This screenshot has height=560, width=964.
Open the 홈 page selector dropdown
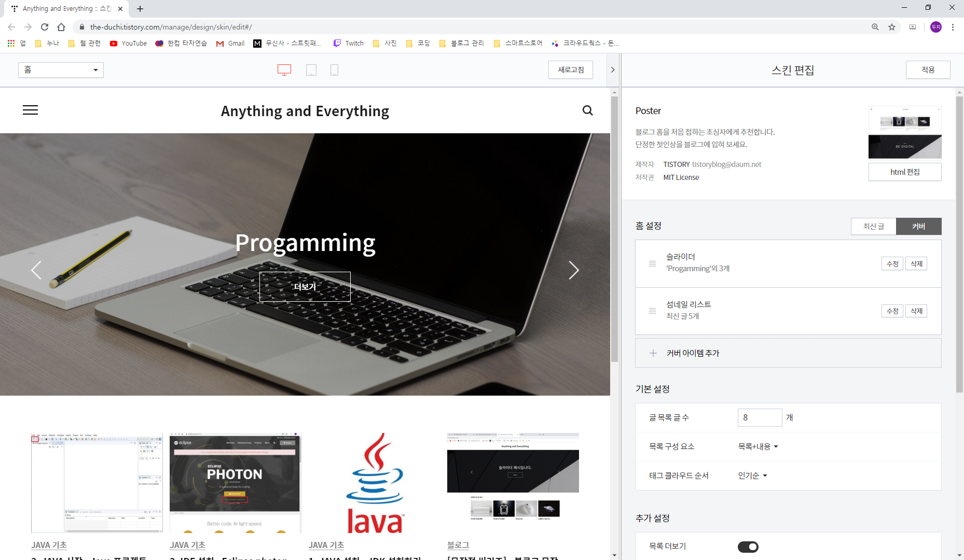coord(61,70)
